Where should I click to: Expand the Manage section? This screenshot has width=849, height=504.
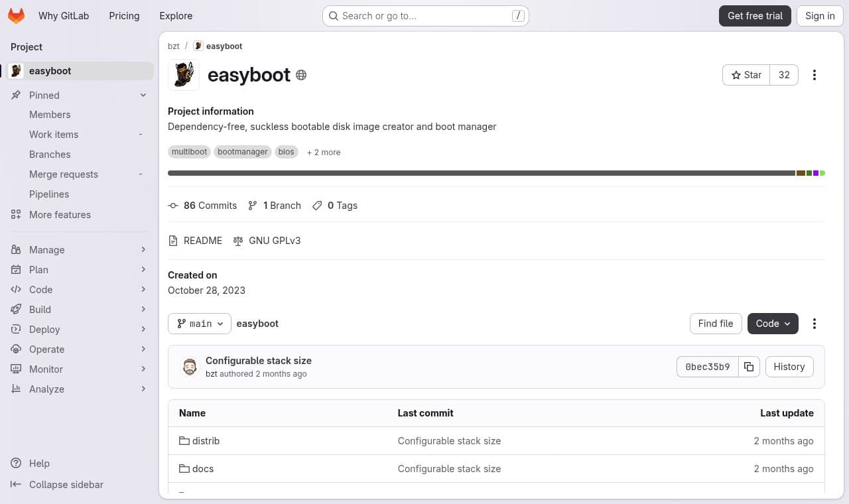(x=80, y=250)
